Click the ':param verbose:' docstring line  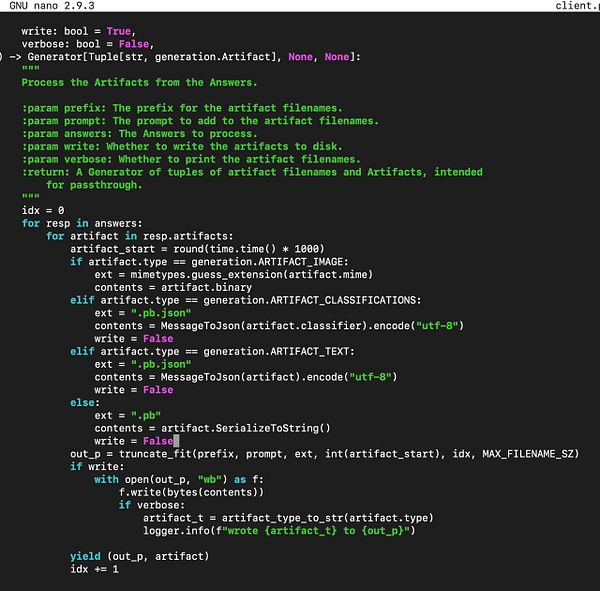tap(191, 159)
